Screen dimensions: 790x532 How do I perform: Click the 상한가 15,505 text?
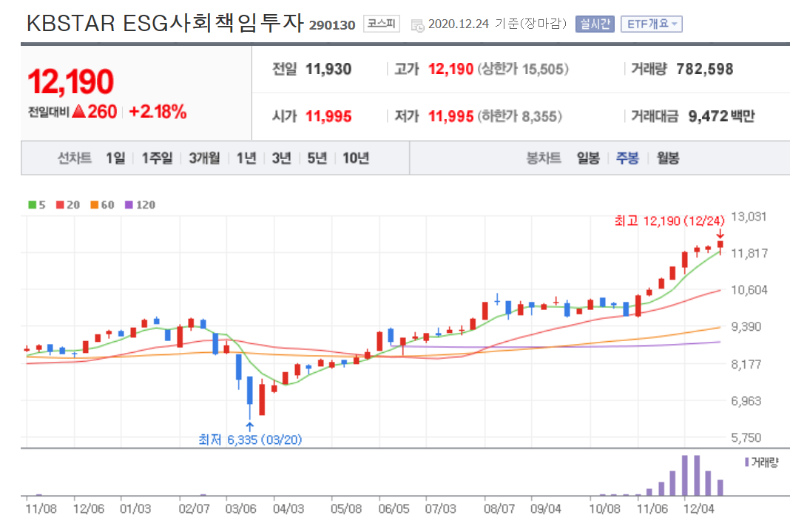522,69
